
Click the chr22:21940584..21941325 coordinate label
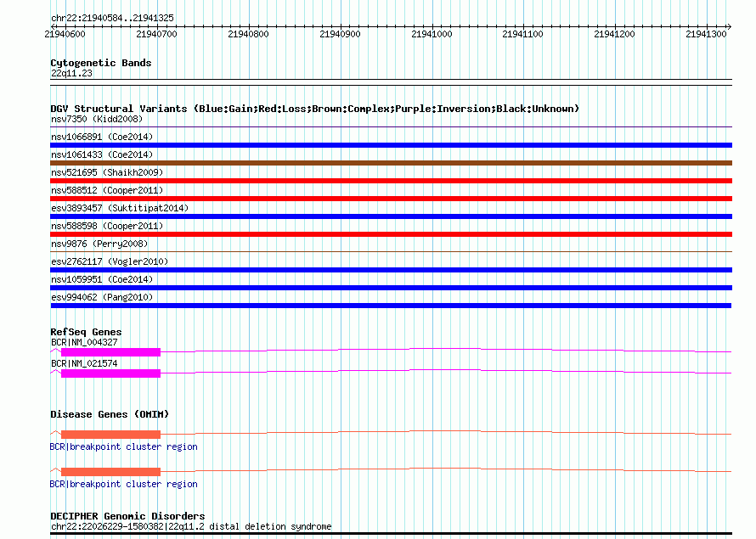(112, 19)
